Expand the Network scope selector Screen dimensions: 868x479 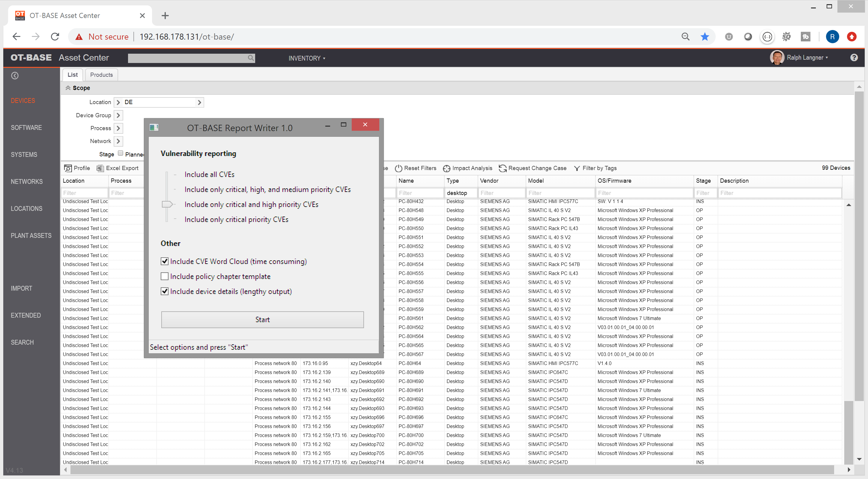pyautogui.click(x=118, y=141)
